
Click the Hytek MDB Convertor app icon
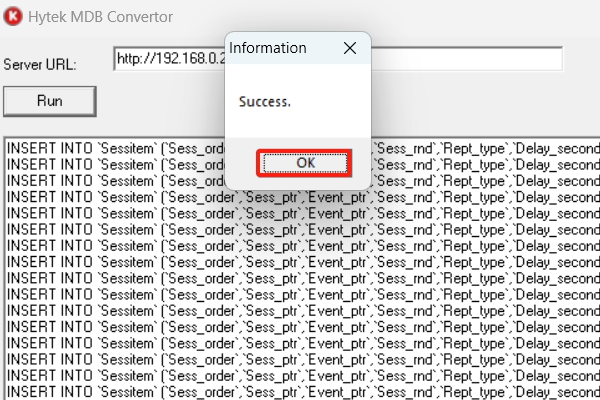tap(12, 17)
